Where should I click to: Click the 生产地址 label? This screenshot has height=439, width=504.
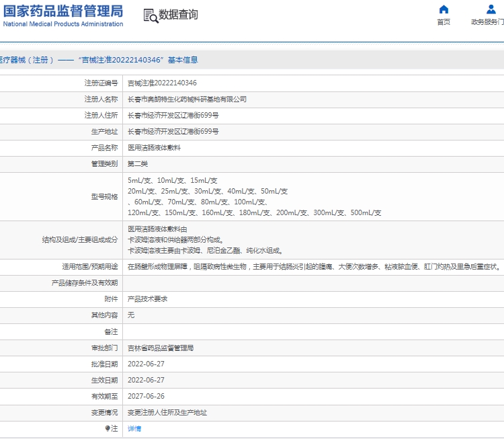tap(104, 132)
